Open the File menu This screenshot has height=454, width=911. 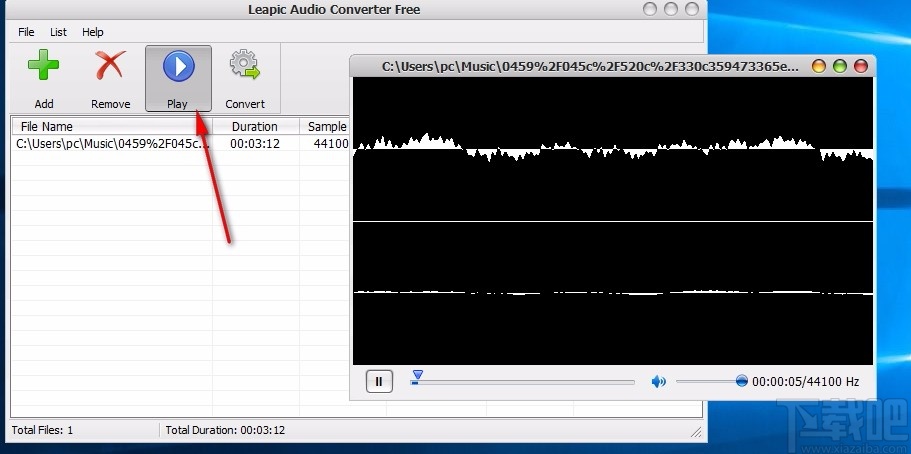[x=26, y=32]
